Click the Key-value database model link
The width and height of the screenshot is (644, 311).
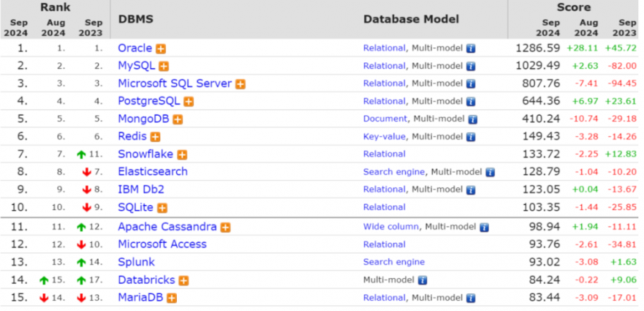[x=384, y=137]
